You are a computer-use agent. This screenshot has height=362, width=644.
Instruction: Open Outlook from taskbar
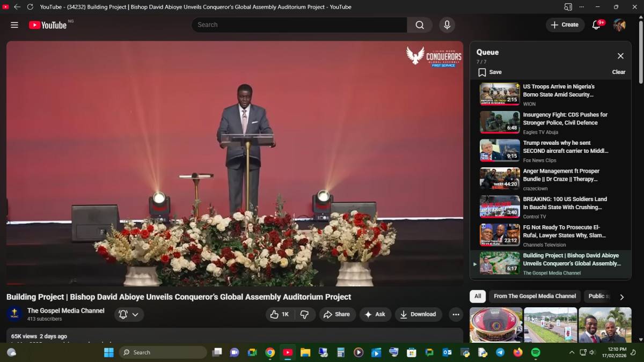447,352
